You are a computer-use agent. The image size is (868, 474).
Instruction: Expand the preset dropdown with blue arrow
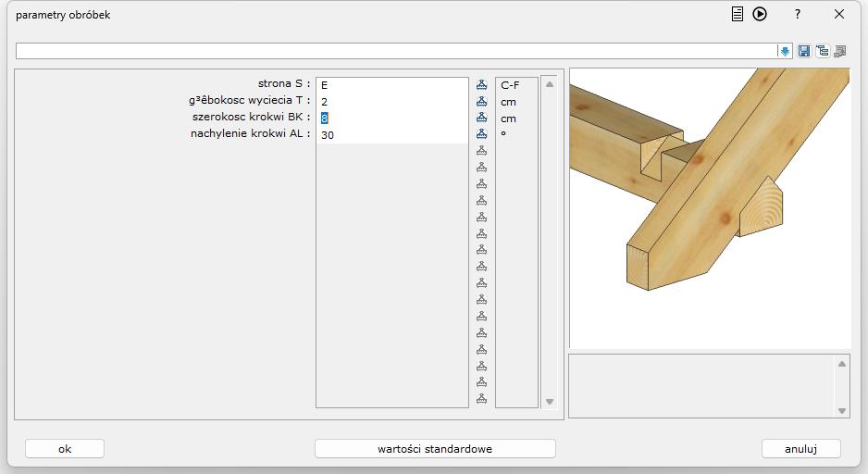tap(785, 52)
